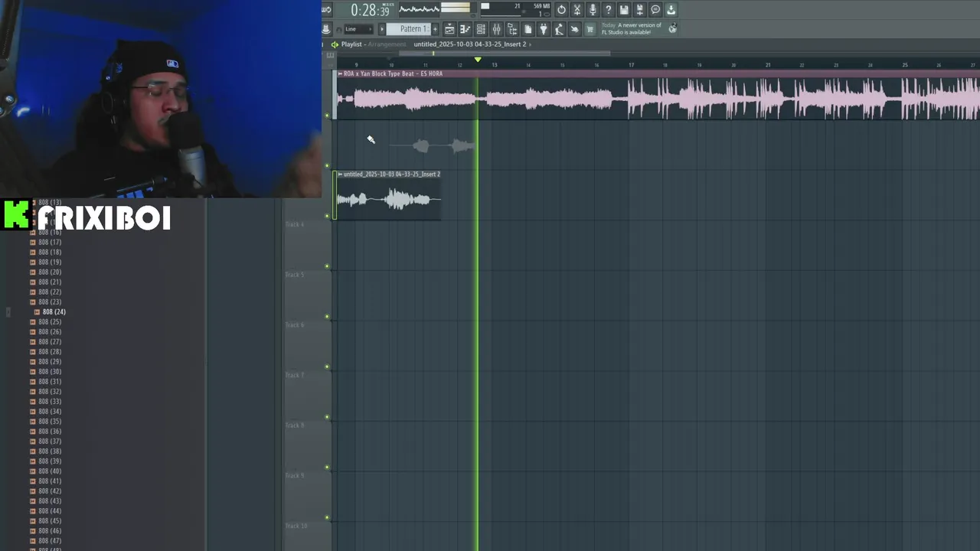Mute Track 5 green dot
This screenshot has width=980, height=551.
328,316
